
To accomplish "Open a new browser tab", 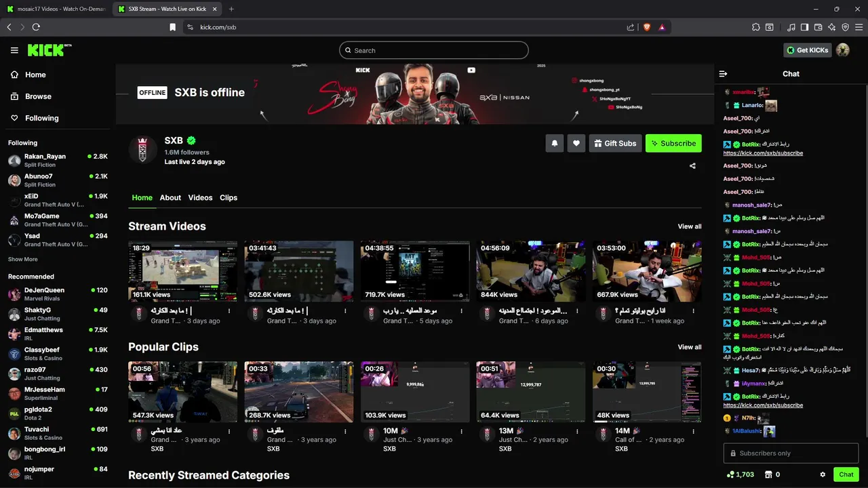I will (x=231, y=9).
